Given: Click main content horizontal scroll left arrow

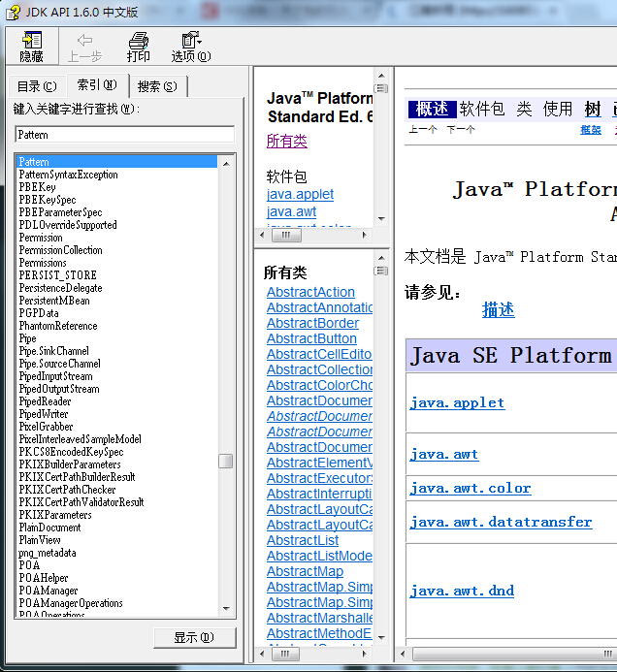Looking at the screenshot, I should pyautogui.click(x=403, y=654).
